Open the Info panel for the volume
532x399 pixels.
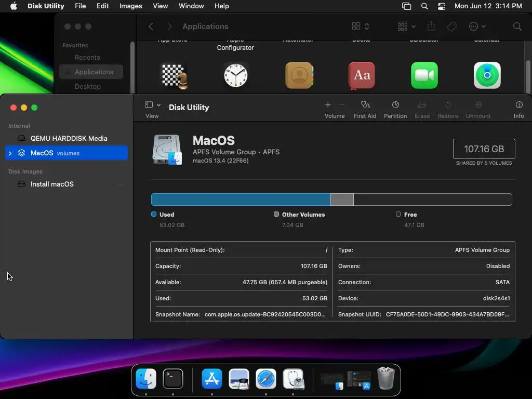[519, 110]
